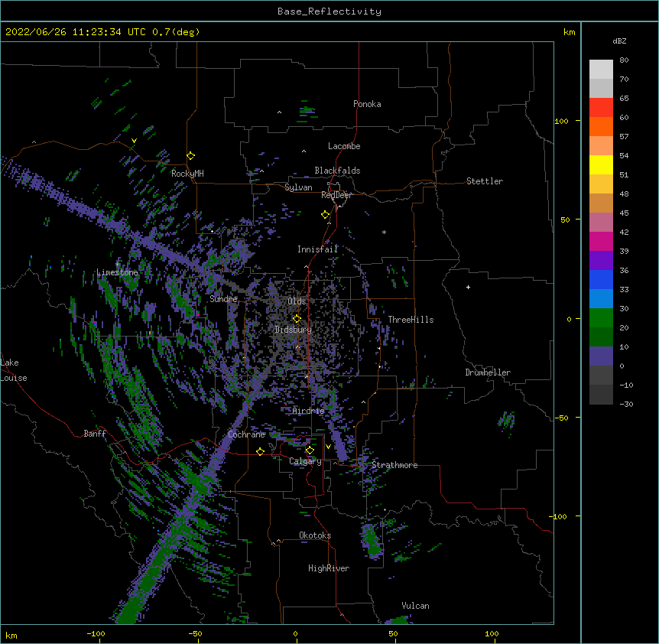Pick the red 65-60 dBZ legend swatch
Viewport: 659px width, 644px height.
[x=601, y=107]
